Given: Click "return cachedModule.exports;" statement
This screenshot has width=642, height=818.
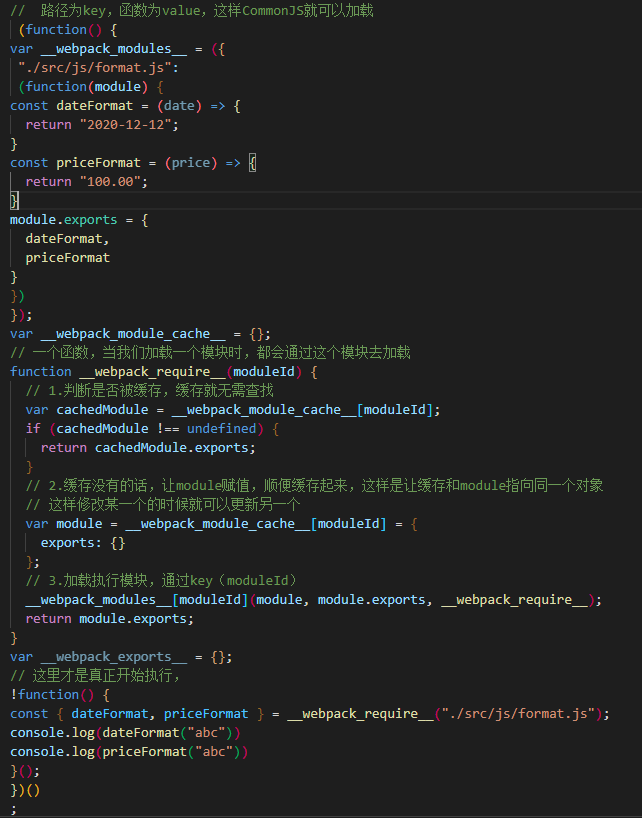Looking at the screenshot, I should [x=148, y=448].
